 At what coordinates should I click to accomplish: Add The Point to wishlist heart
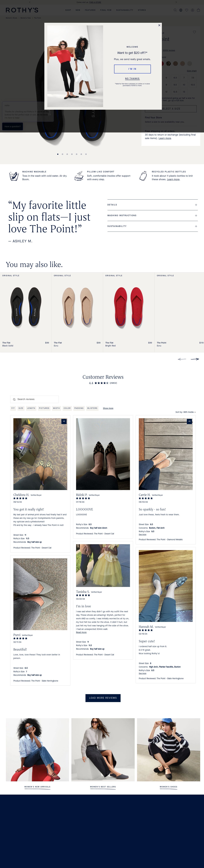[x=194, y=32]
